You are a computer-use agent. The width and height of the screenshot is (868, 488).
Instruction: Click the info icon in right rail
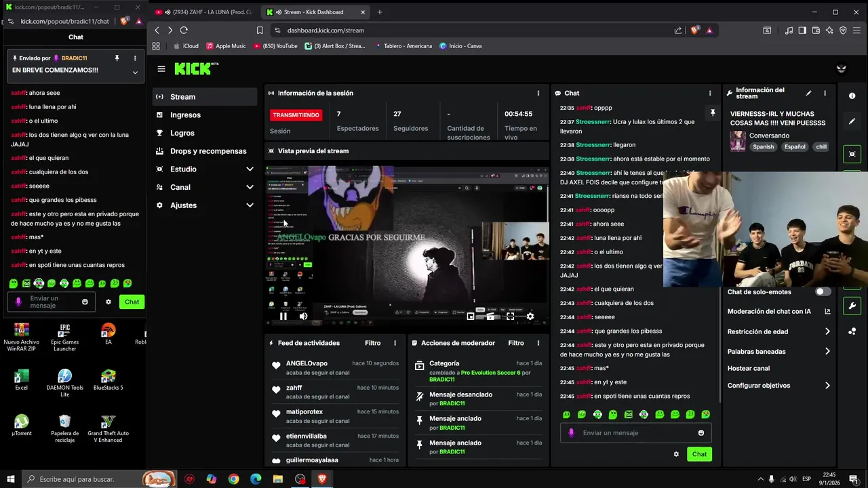tap(852, 96)
